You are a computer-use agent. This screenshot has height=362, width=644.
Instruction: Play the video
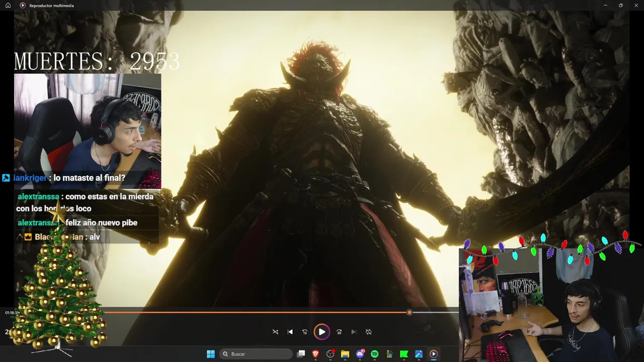321,332
